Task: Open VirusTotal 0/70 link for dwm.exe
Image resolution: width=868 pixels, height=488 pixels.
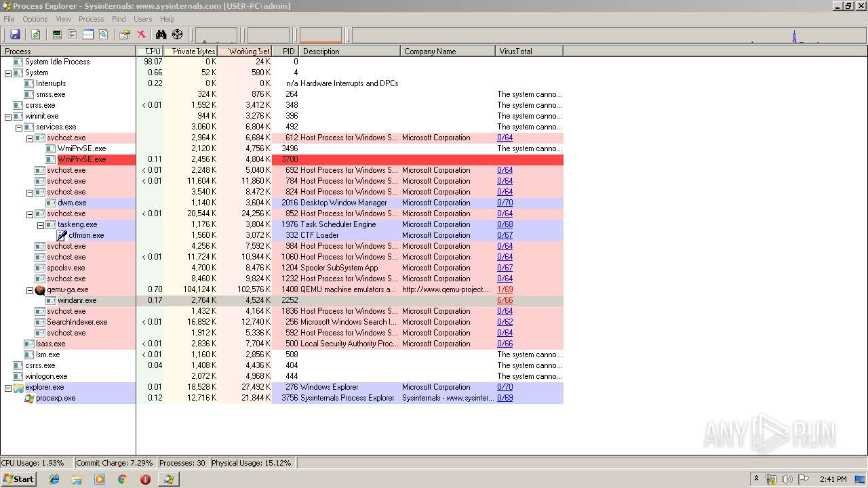Action: [x=505, y=203]
